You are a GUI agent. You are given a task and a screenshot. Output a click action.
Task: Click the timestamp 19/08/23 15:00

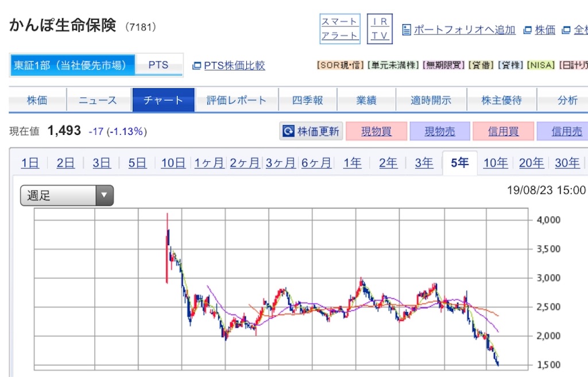tap(546, 191)
